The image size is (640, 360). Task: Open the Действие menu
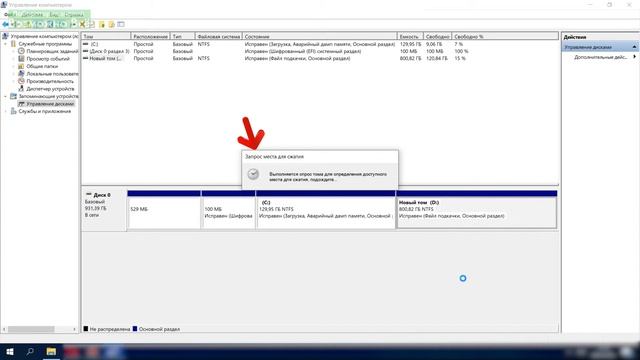[32, 15]
